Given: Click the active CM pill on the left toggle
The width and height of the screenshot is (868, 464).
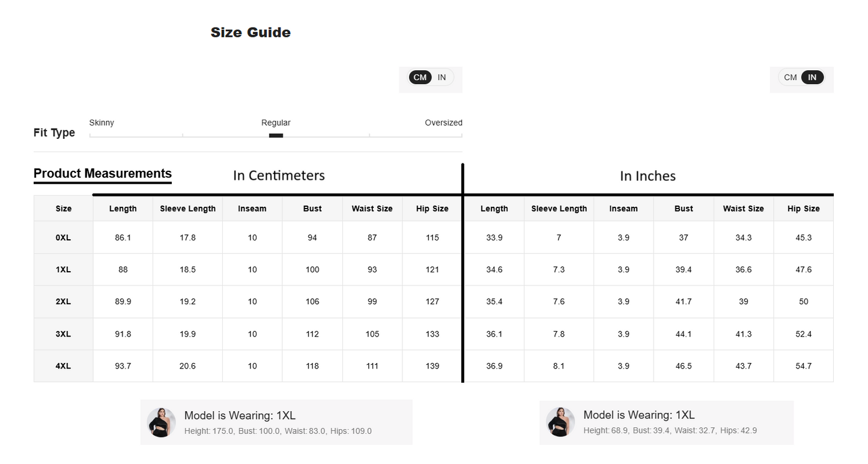Looking at the screenshot, I should pos(420,78).
